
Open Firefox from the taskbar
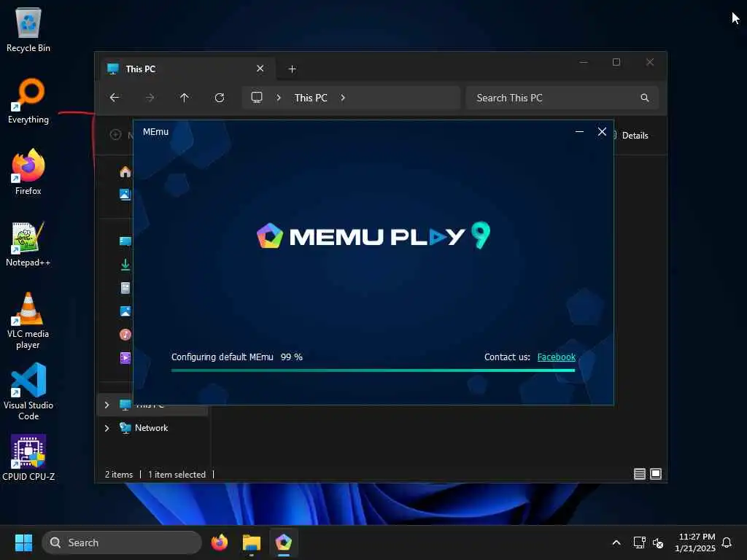220,542
